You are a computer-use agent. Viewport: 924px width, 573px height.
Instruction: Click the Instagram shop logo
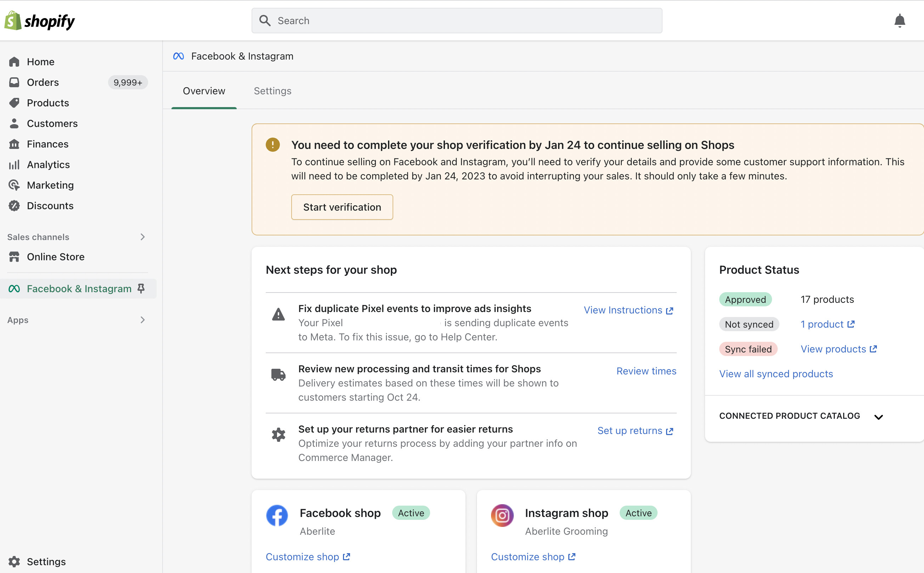[502, 516]
